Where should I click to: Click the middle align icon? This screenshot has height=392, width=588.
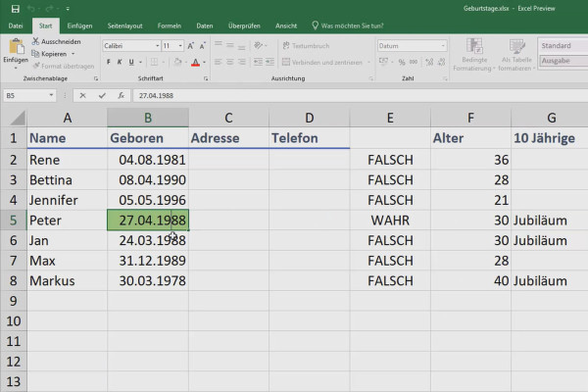pos(230,45)
